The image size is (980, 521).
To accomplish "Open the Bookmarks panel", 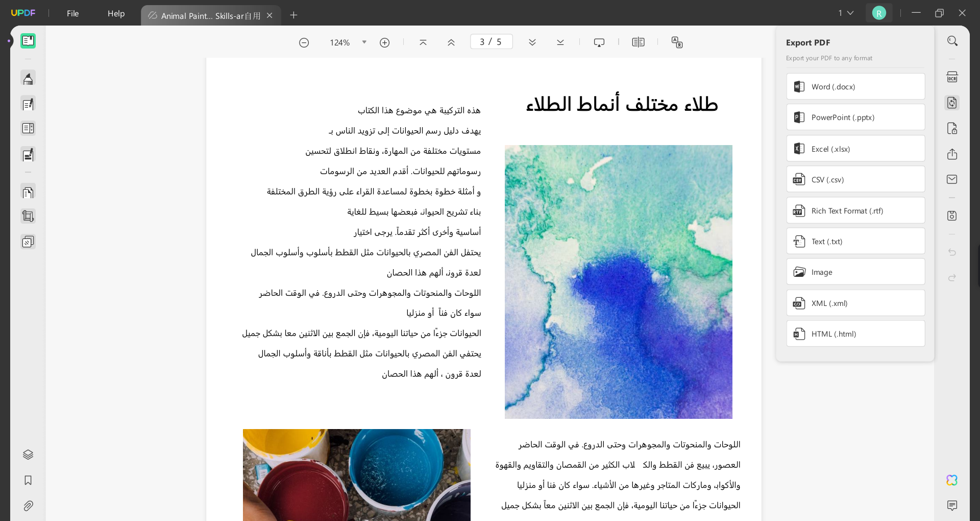I will pos(28,480).
